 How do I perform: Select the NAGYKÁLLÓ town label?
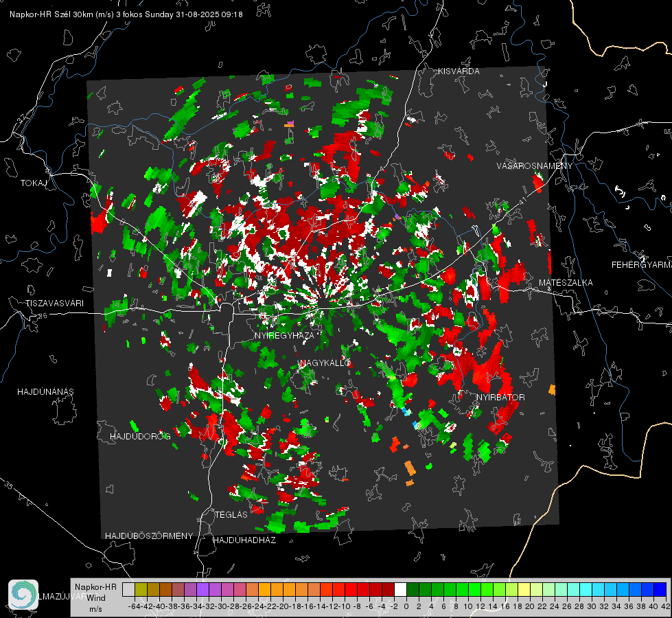[325, 363]
